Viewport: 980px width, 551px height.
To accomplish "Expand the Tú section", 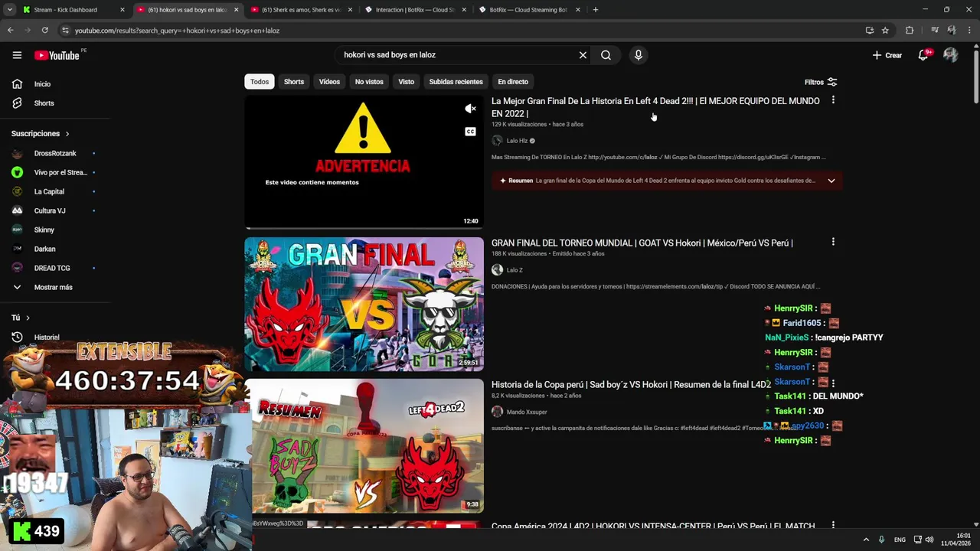I will [x=21, y=318].
